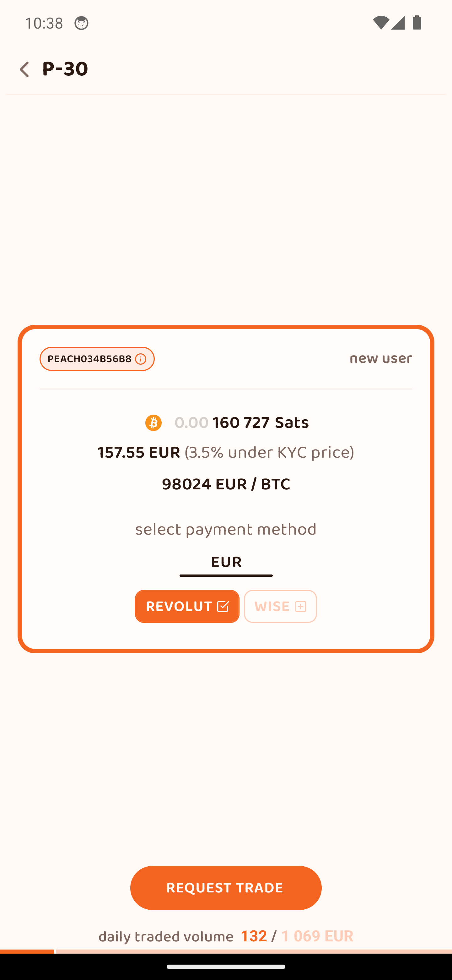The image size is (452, 980).
Task: Tap the P-30 offer title
Action: (x=65, y=69)
